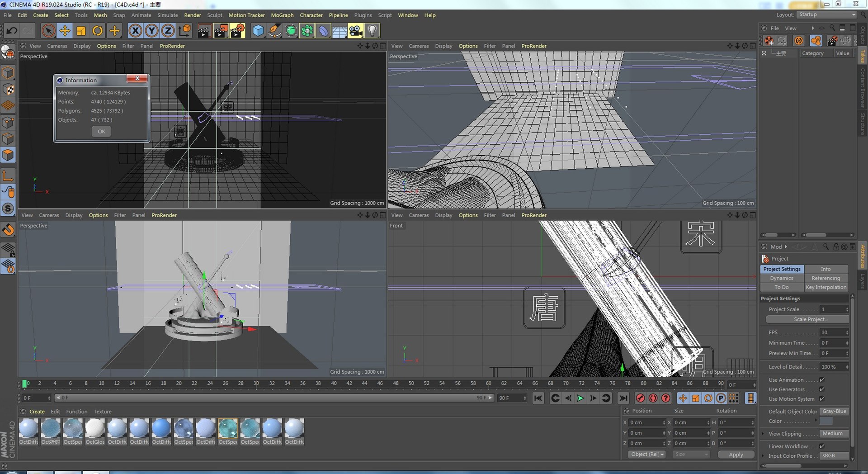Open the Dynamics tab

(782, 278)
